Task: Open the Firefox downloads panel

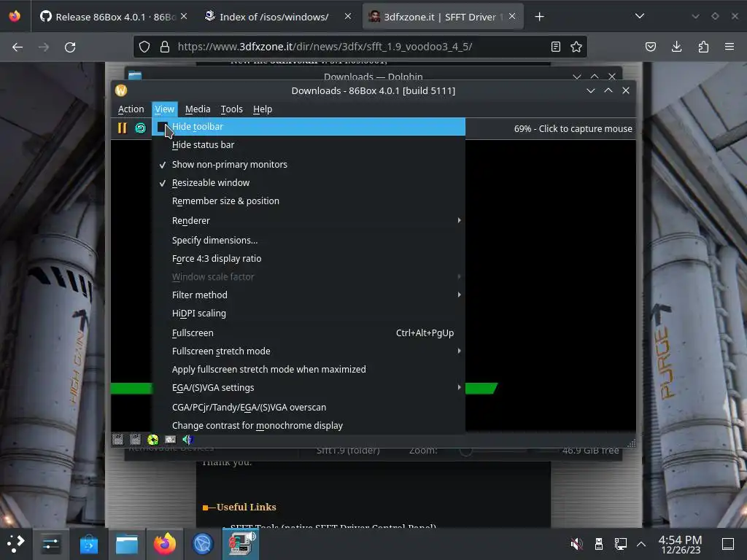Action: [676, 47]
